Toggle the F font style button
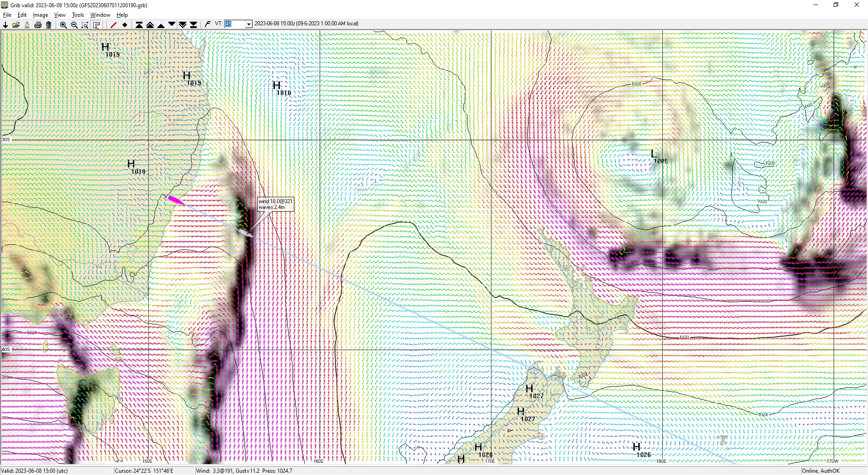Screen dimensions: 868x475 coord(208,24)
